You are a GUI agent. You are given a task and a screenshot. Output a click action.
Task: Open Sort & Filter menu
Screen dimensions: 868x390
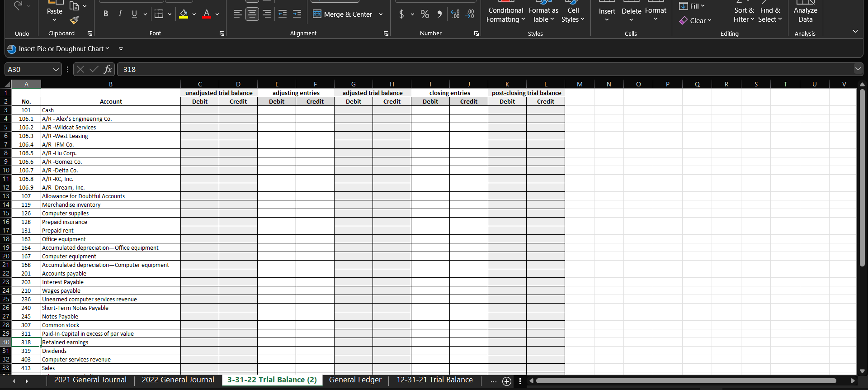pos(744,12)
